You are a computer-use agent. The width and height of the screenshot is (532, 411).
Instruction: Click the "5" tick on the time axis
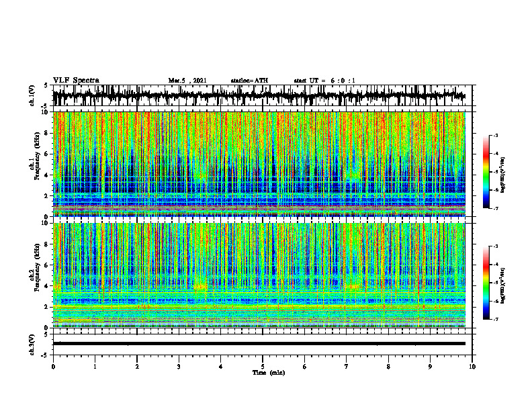click(x=263, y=367)
